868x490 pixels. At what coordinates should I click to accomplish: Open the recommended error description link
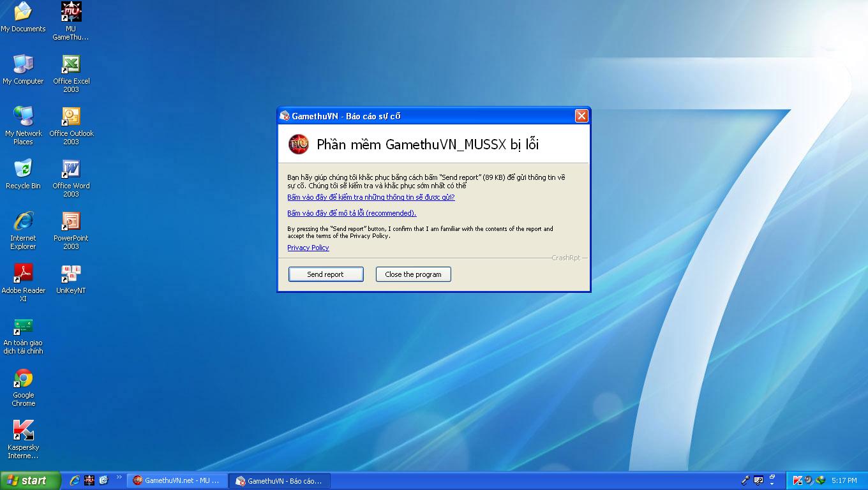click(x=351, y=213)
